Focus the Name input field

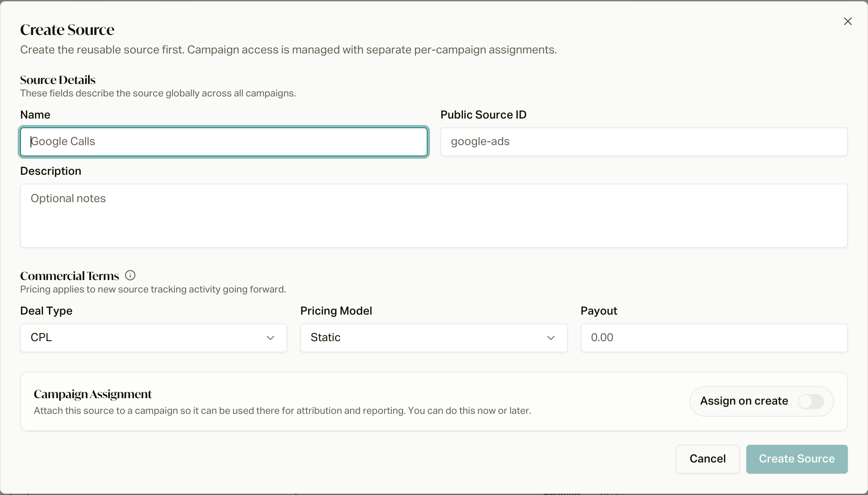224,142
